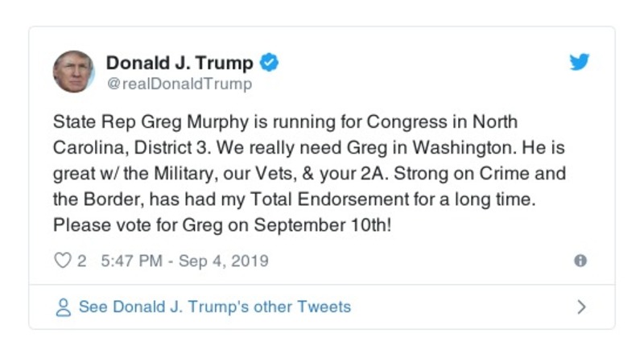Click the like count "2"

(82, 261)
